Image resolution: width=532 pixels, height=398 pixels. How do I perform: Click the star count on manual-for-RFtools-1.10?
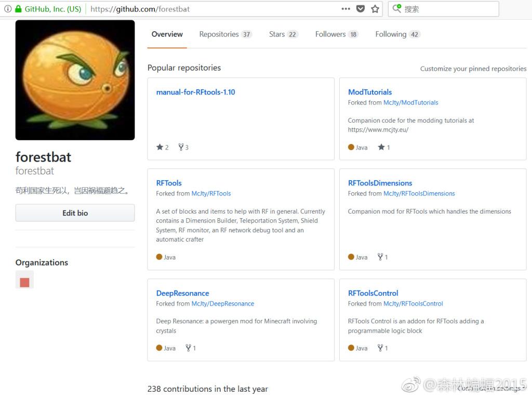click(x=163, y=147)
